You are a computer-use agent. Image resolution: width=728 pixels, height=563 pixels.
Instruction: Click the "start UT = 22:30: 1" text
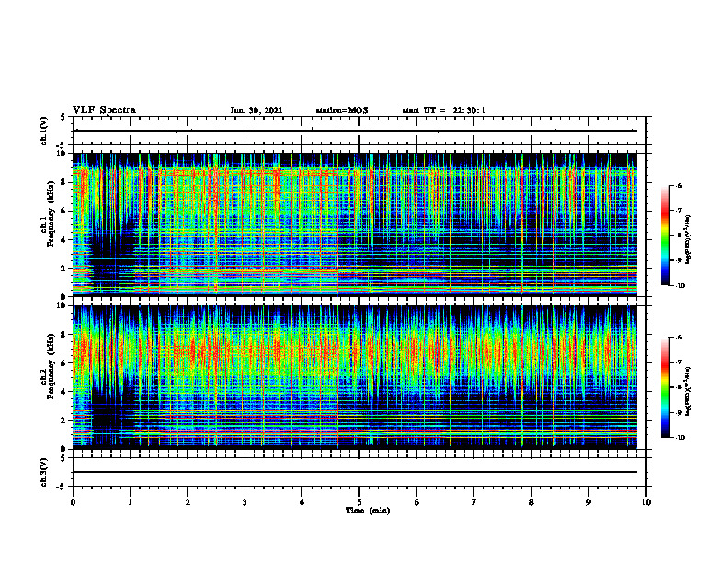point(444,110)
